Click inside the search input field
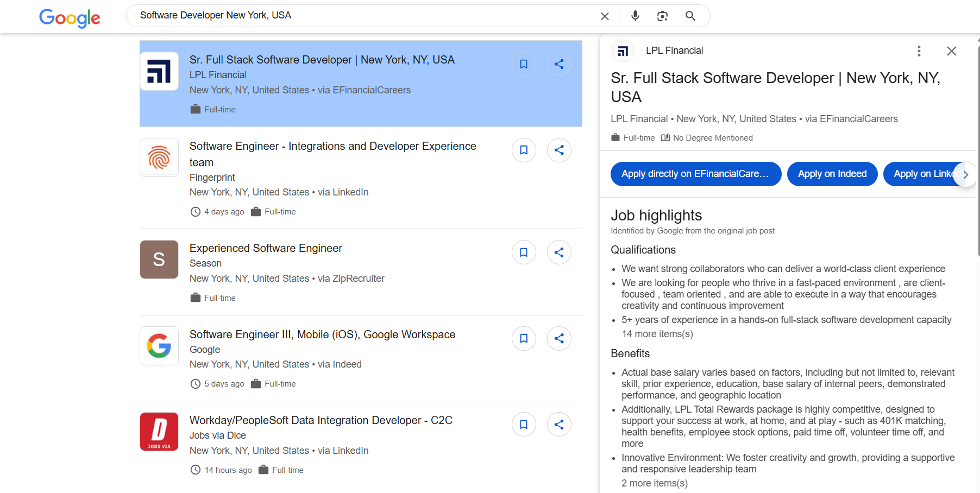980x493 pixels. pyautogui.click(x=326, y=16)
